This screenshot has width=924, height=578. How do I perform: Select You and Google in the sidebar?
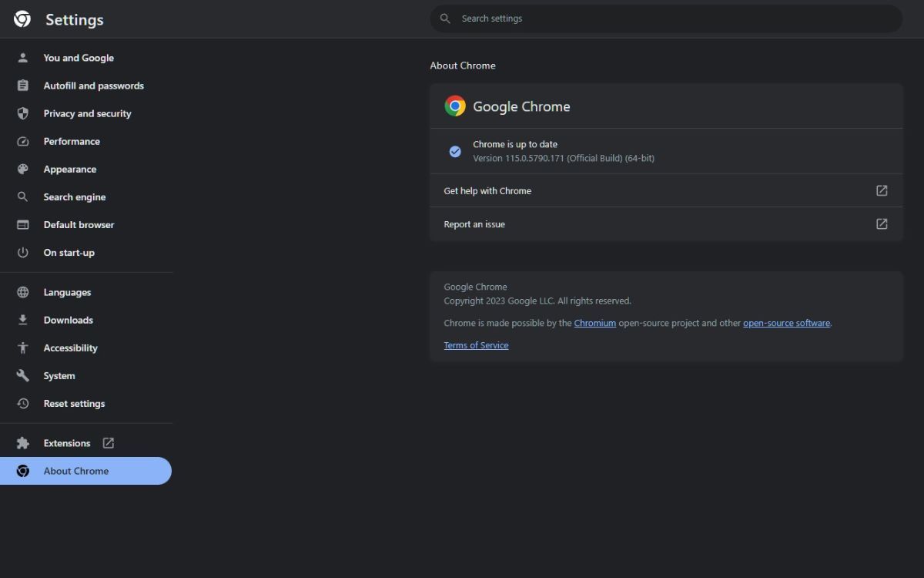78,58
